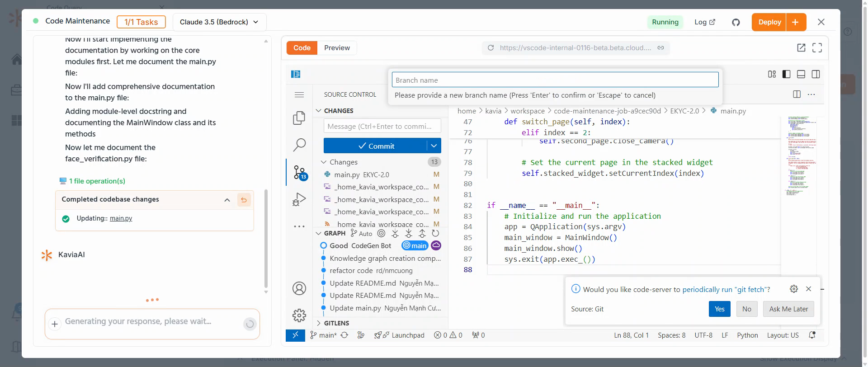The height and width of the screenshot is (367, 868).
Task: Click the attach plus in chat input
Action: pyautogui.click(x=55, y=324)
